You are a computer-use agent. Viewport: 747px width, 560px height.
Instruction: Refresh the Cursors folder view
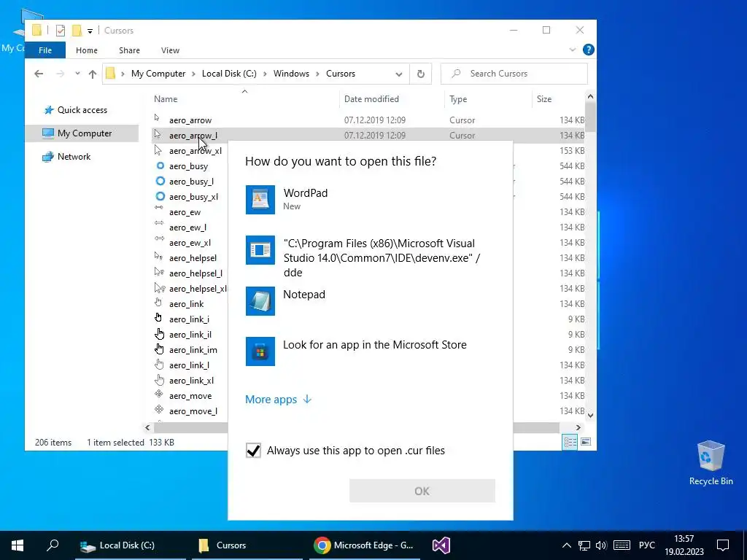[421, 74]
